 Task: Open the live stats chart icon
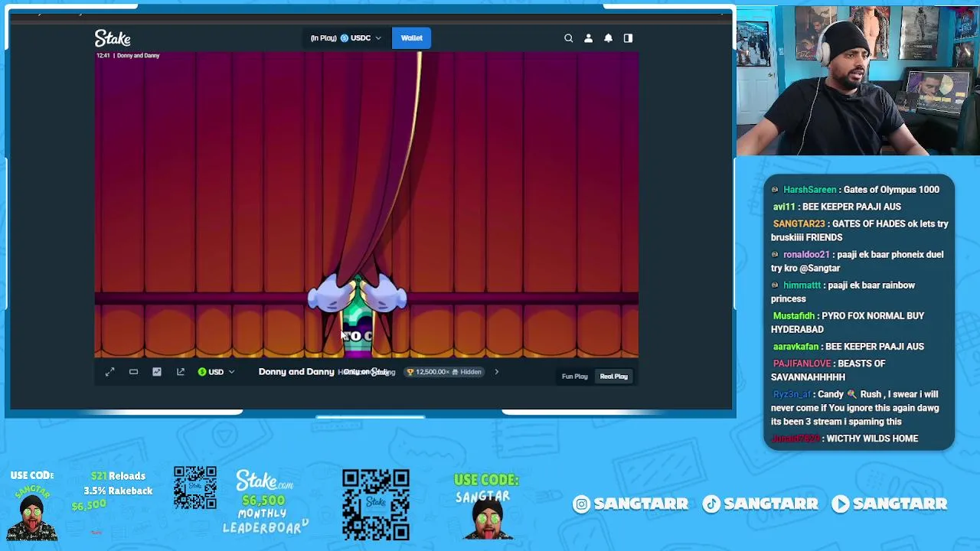pos(157,372)
